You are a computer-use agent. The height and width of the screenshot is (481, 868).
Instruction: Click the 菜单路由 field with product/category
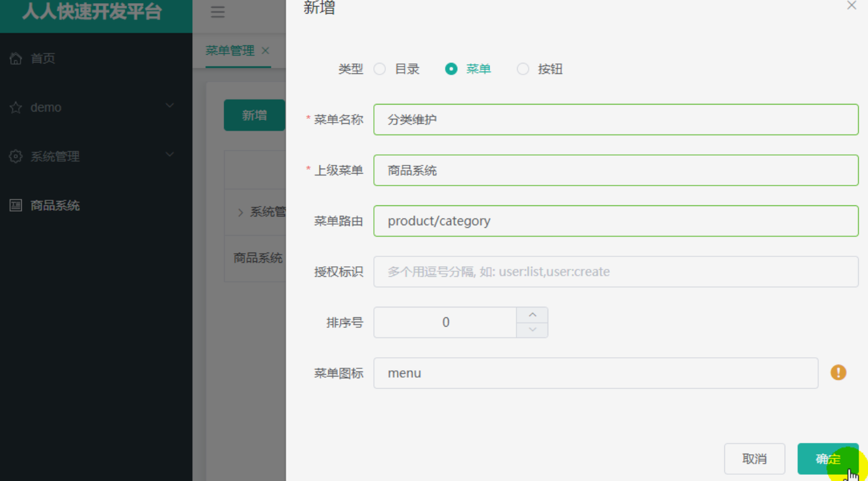pyautogui.click(x=616, y=221)
